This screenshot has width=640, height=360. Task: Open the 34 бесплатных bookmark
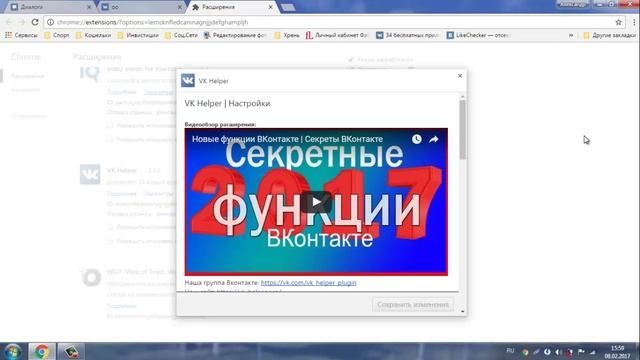[407, 36]
